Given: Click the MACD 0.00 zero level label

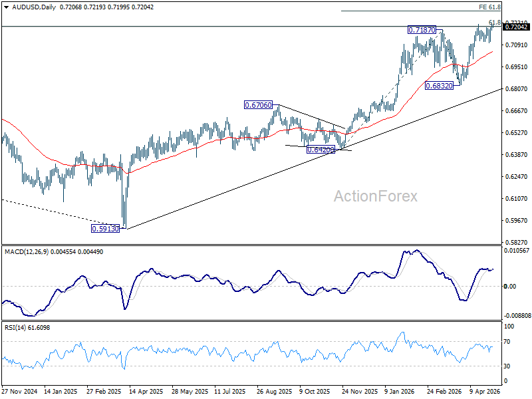Looking at the screenshot, I should click(x=510, y=287).
